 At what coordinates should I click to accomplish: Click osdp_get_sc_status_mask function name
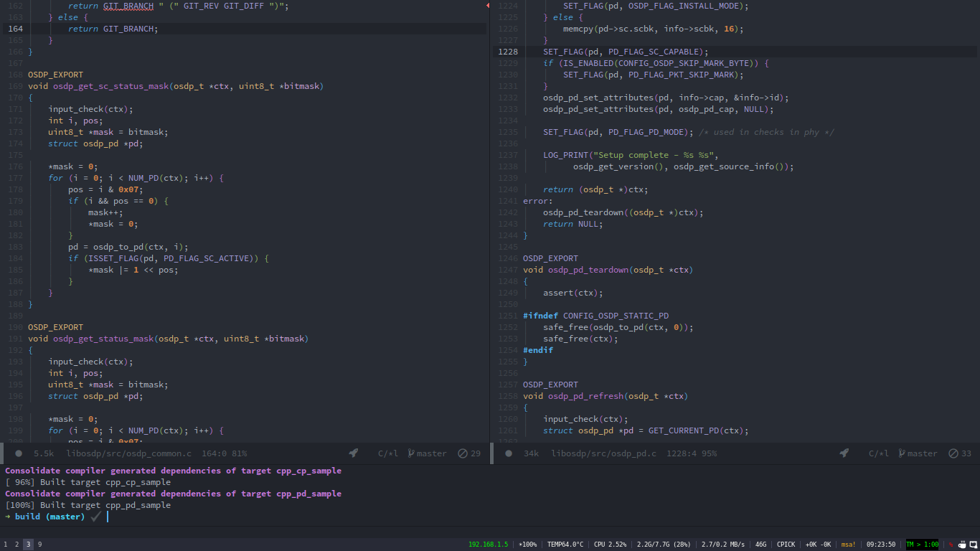(x=110, y=86)
